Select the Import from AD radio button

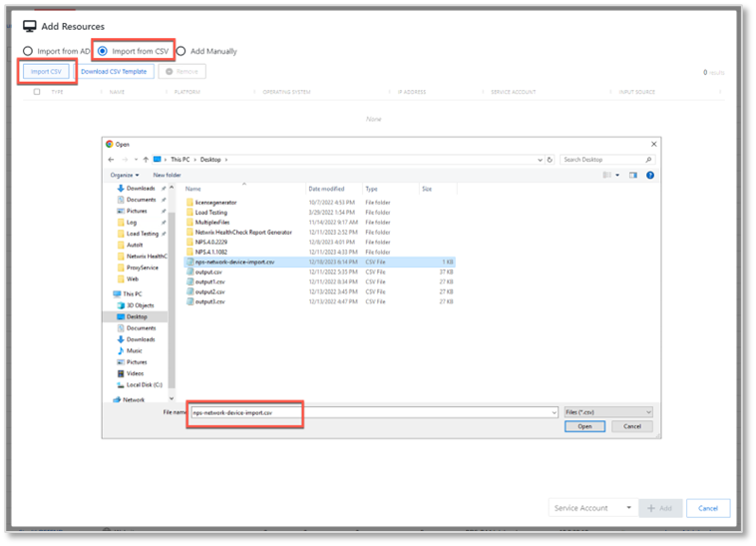click(x=27, y=51)
